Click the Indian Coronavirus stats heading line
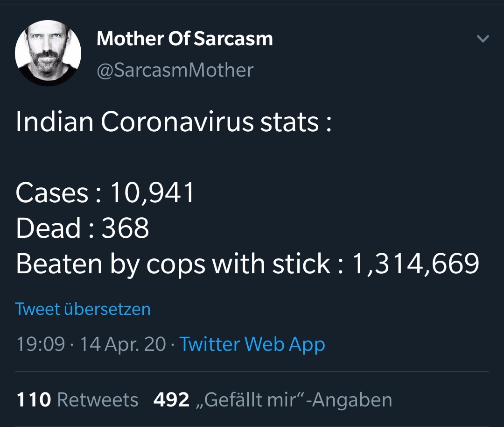Viewport: 504px width, 427px height. [x=174, y=122]
